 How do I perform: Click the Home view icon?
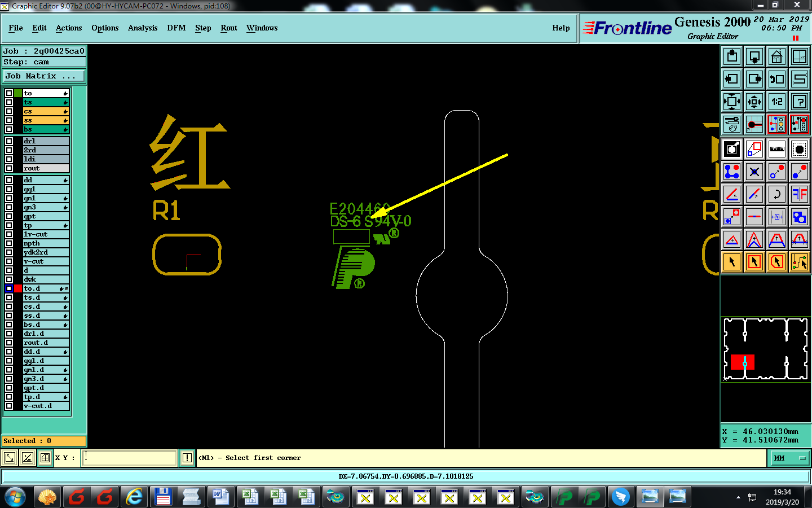(777, 56)
